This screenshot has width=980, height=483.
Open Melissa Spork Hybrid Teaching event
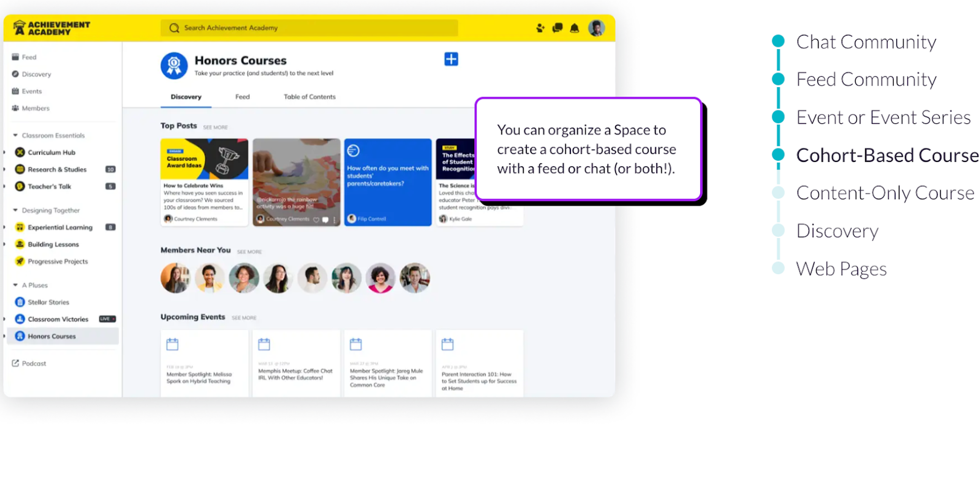(x=204, y=363)
